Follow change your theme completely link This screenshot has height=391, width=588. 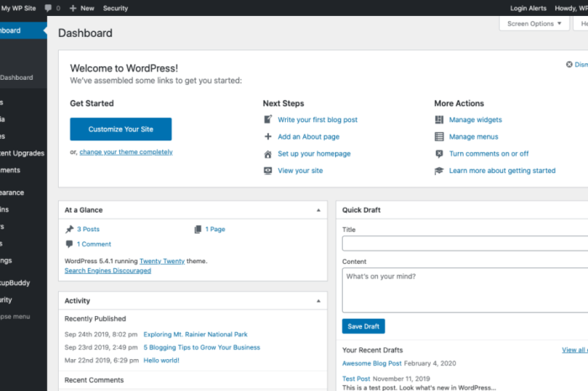[126, 152]
